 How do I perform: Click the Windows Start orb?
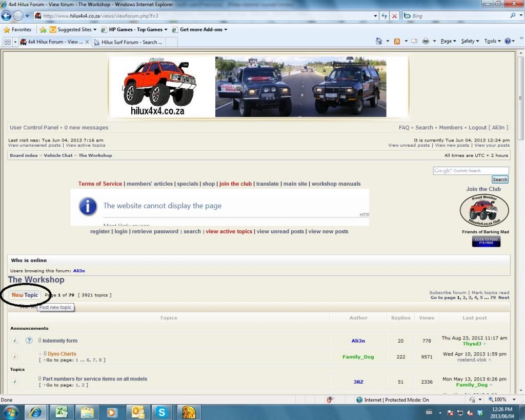click(11, 412)
